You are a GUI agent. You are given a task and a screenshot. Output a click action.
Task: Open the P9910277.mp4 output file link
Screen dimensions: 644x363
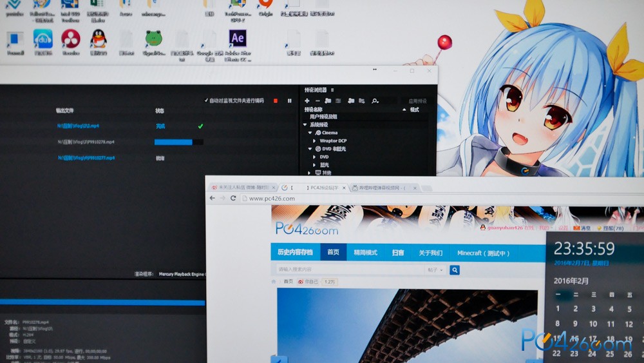(x=86, y=158)
